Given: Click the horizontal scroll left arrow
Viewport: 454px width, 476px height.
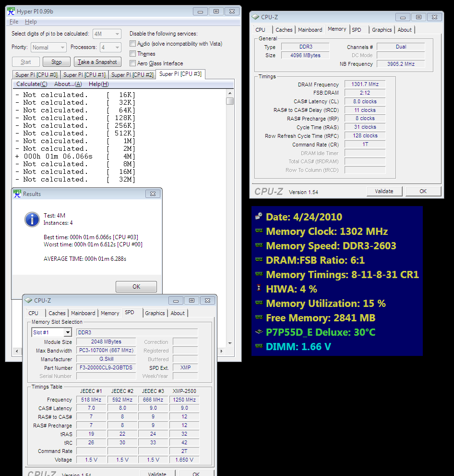Looking at the screenshot, I should [17, 351].
